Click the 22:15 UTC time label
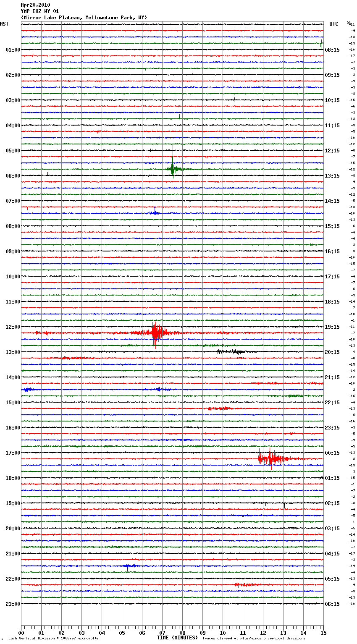Viewport: 357px width, 644px height. click(x=332, y=403)
